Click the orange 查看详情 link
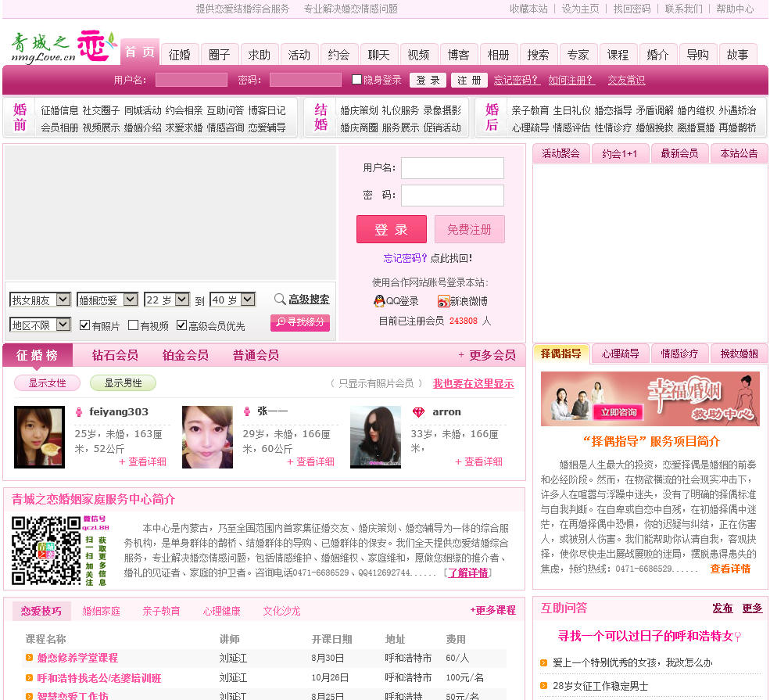This screenshot has height=700, width=770. (730, 569)
